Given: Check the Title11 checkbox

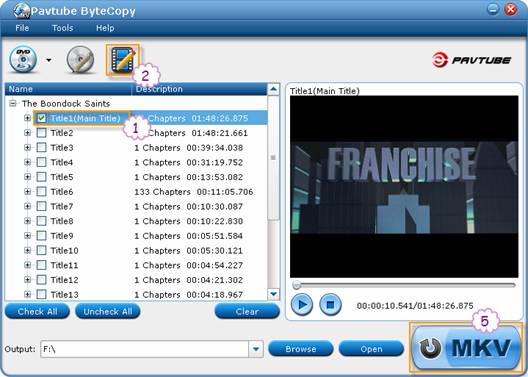Looking at the screenshot, I should click(x=41, y=265).
